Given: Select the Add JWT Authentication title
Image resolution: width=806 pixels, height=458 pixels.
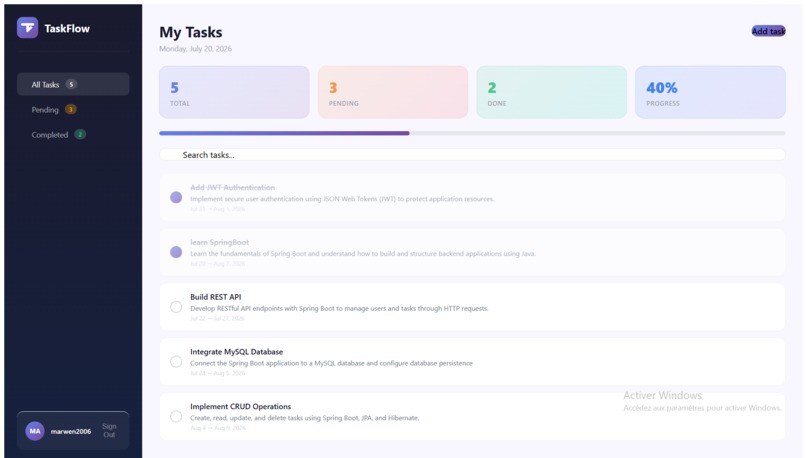Looking at the screenshot, I should pyautogui.click(x=232, y=188).
